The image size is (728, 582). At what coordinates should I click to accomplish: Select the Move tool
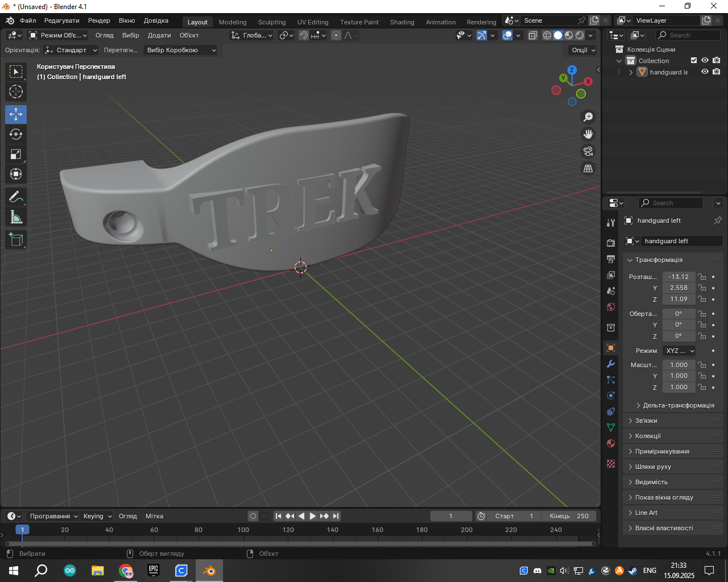(16, 114)
